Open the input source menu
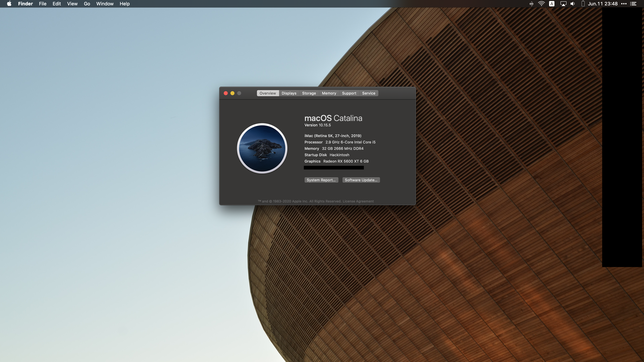The height and width of the screenshot is (362, 644). [x=552, y=4]
